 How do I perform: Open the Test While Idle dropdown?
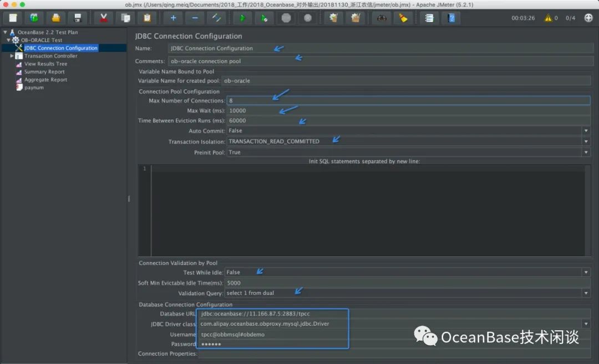[x=586, y=273]
